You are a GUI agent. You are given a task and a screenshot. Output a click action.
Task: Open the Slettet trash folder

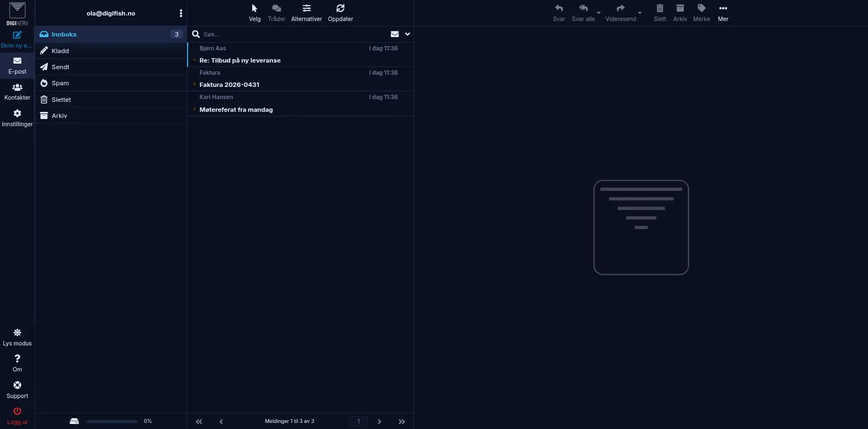coord(111,100)
